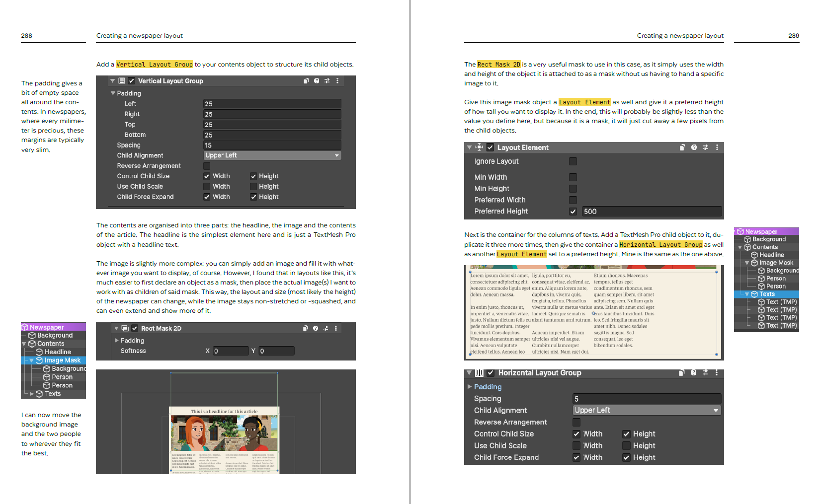Click cube icon beside Texts in right hierarchy
Viewport: 820px width, 504px height.
coord(754,294)
